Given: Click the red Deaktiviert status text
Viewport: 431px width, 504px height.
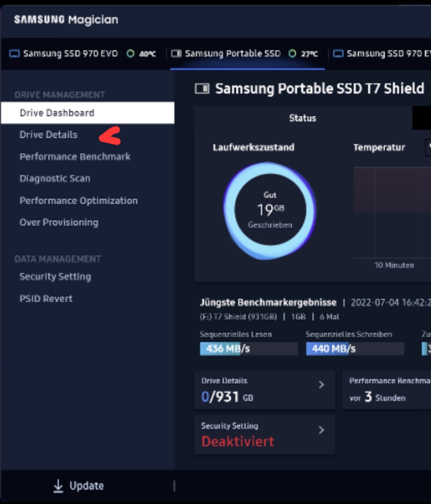Looking at the screenshot, I should (238, 442).
